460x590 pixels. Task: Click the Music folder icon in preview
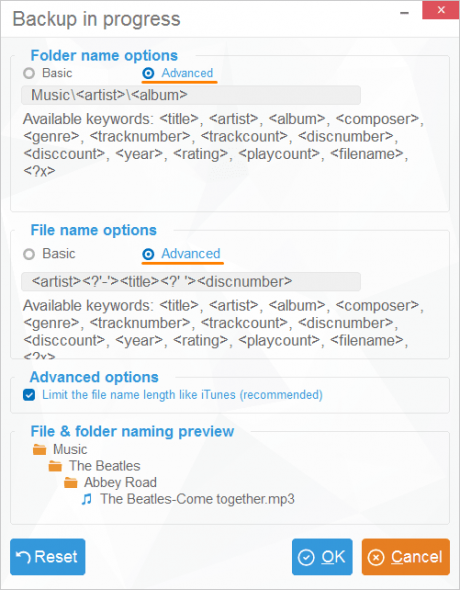pyautogui.click(x=39, y=450)
